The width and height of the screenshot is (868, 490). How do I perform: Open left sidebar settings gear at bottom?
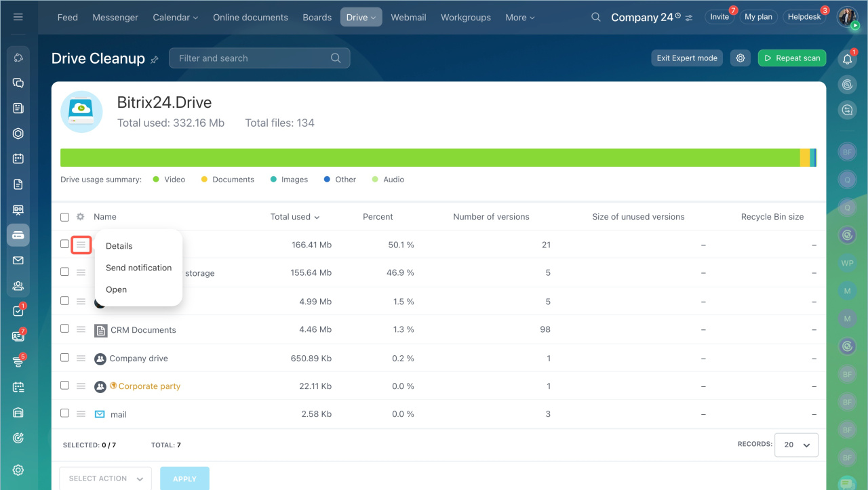tap(18, 470)
